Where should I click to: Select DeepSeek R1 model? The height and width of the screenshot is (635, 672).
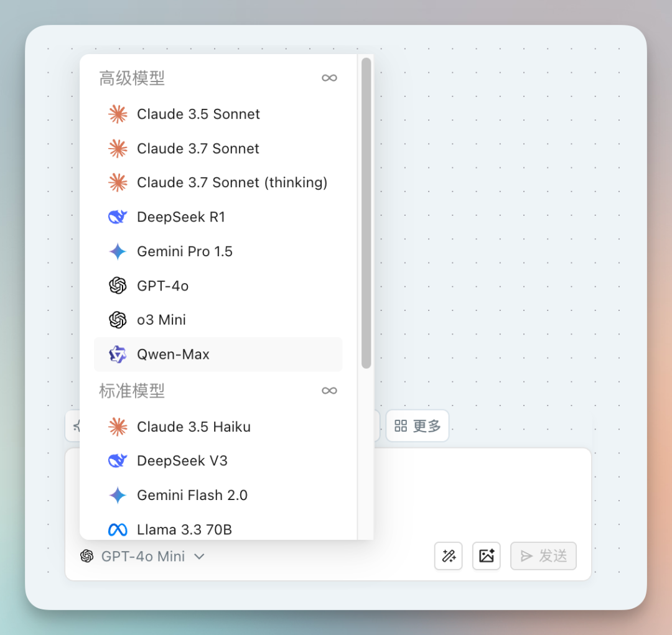click(x=218, y=217)
